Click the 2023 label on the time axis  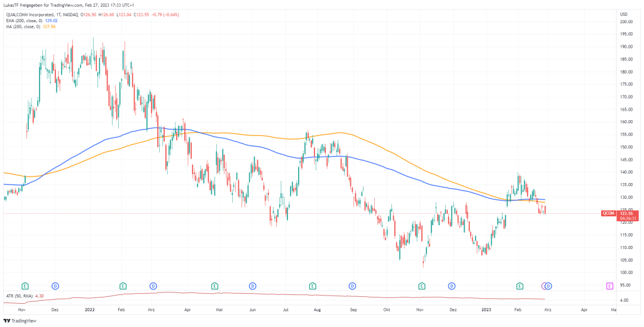point(485,310)
